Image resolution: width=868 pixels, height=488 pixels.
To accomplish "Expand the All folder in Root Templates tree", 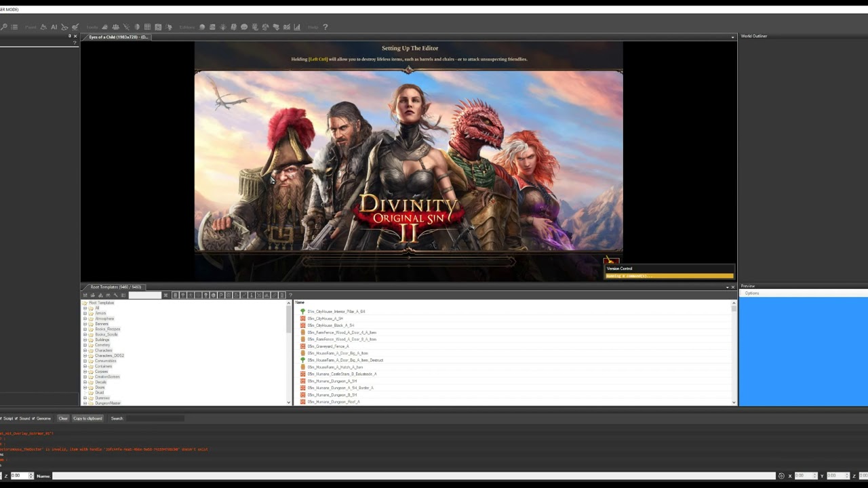I will [x=85, y=308].
